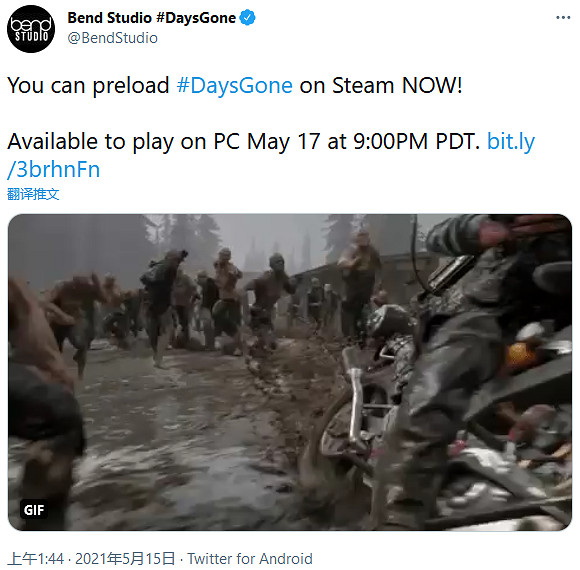Click the 'You can preload' tweet text
Screen dimensions: 580x570
(x=88, y=86)
